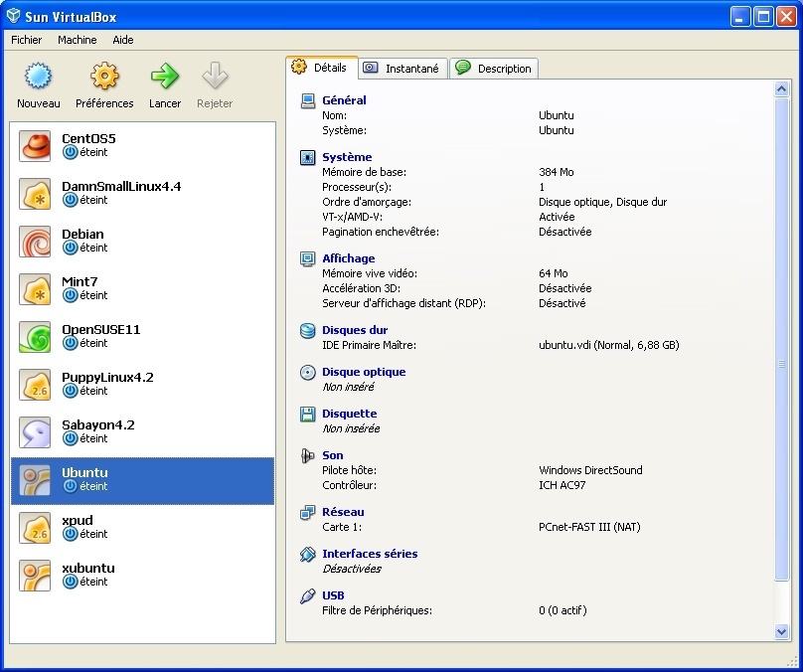
Task: Select the OpenSUSE11 name in the list
Action: pyautogui.click(x=101, y=329)
